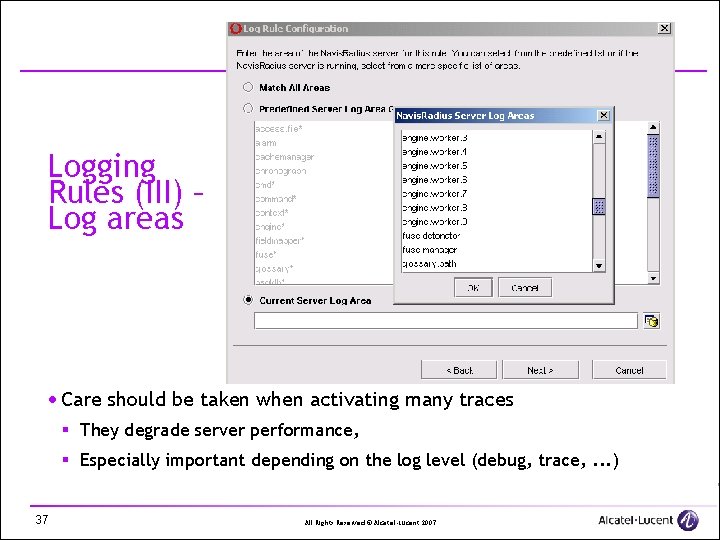Click the < Back button

(x=459, y=370)
